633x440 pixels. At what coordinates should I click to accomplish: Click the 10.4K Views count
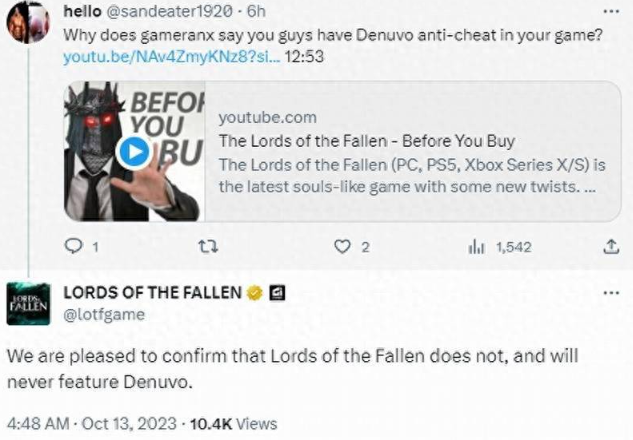tap(233, 423)
